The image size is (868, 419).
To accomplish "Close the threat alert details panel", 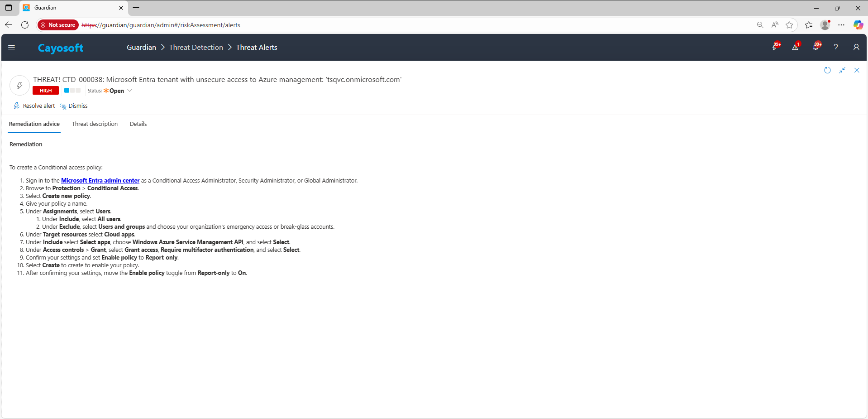I will point(857,70).
